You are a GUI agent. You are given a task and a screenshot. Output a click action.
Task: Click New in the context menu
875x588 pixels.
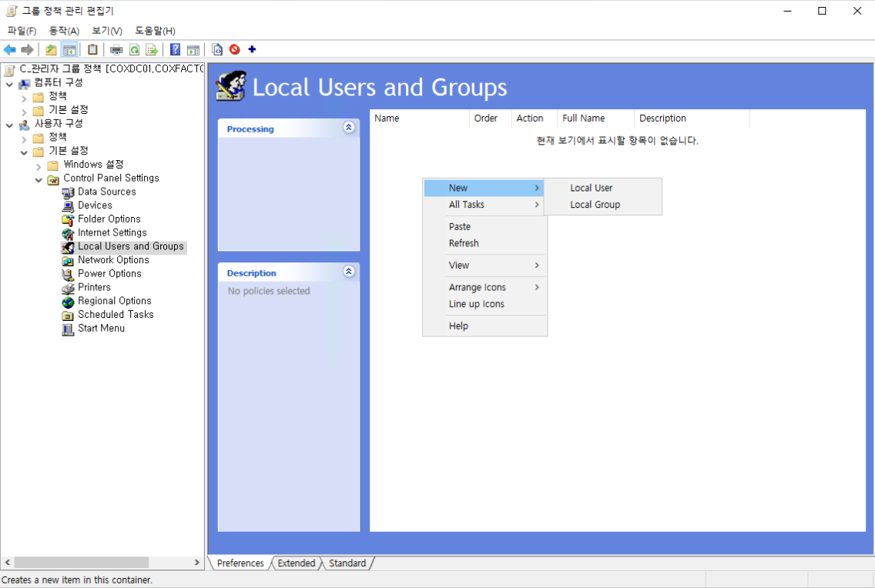(x=484, y=188)
